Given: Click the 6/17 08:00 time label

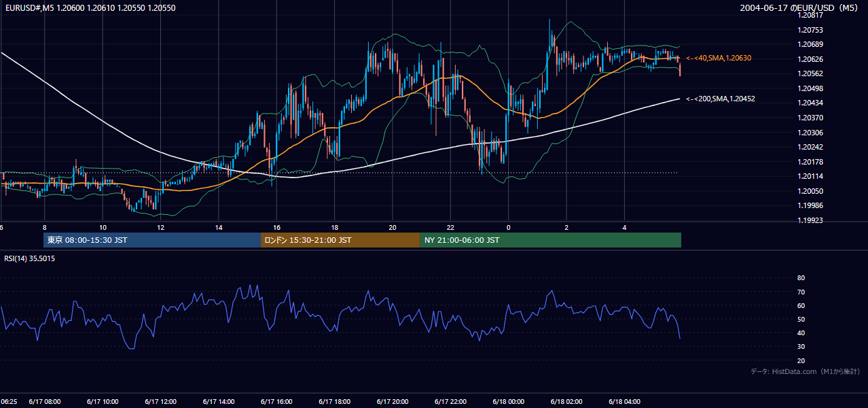Looking at the screenshot, I should 45,401.
